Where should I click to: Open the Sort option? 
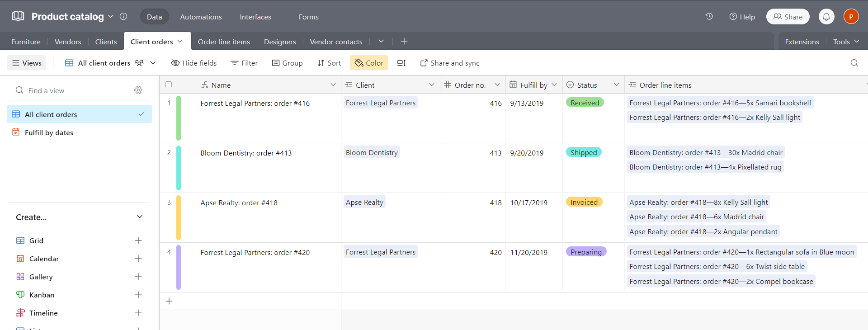[x=329, y=63]
